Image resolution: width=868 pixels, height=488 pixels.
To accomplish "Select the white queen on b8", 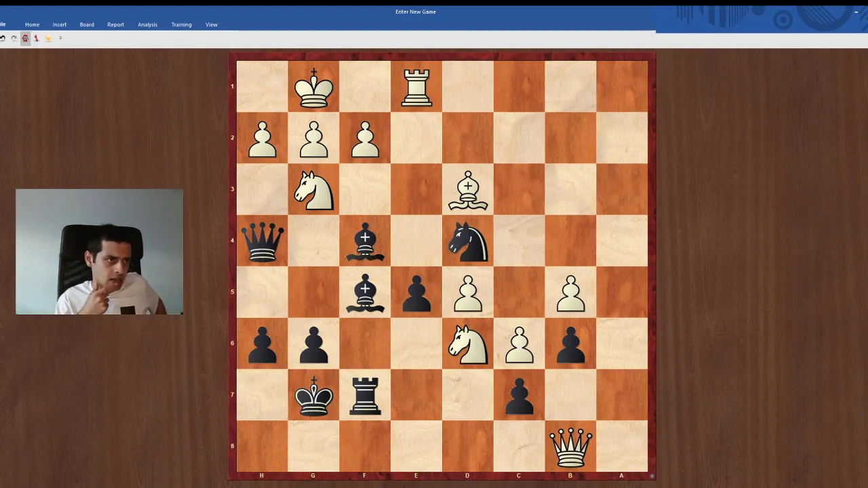I will pyautogui.click(x=571, y=447).
